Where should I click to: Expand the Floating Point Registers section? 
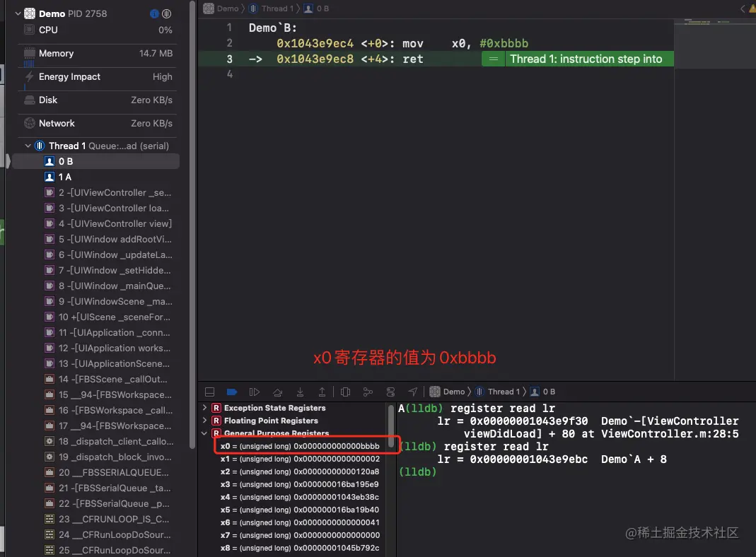204,421
